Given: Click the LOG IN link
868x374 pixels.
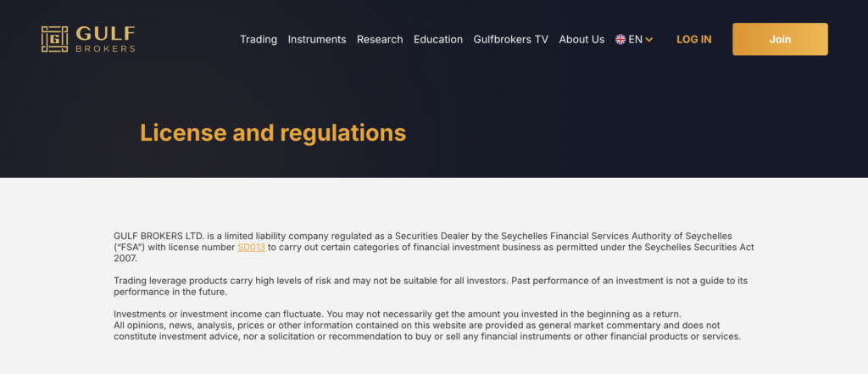Looking at the screenshot, I should 694,39.
